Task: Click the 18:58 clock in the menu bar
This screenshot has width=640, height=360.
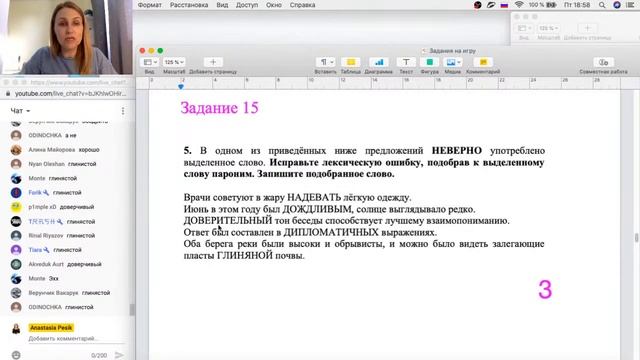Action: (x=577, y=5)
